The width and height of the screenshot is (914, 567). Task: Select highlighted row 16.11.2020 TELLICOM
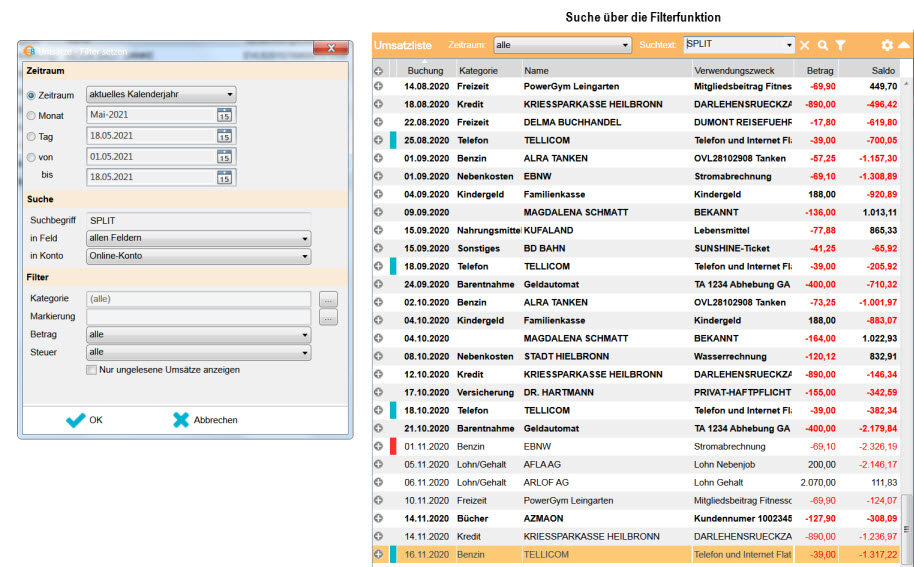point(636,554)
